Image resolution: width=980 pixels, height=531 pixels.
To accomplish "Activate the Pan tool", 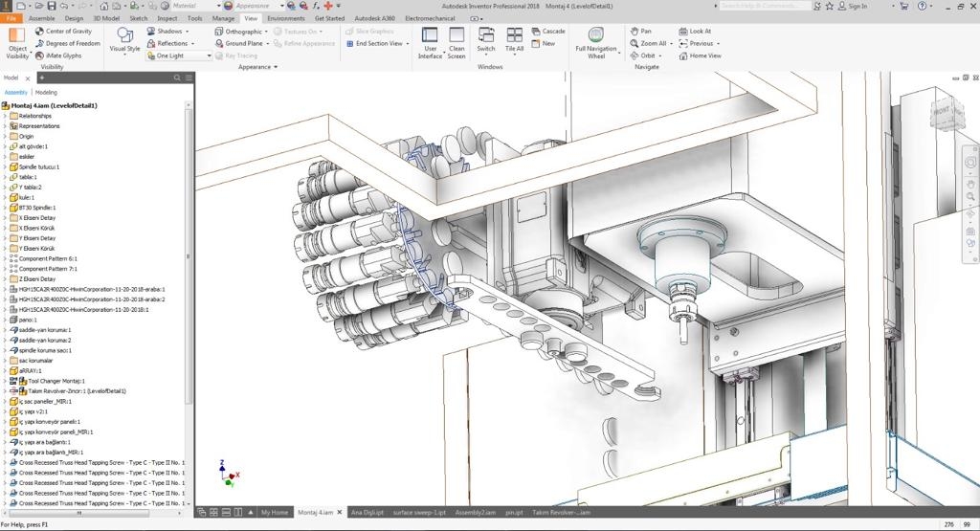I will (x=640, y=31).
